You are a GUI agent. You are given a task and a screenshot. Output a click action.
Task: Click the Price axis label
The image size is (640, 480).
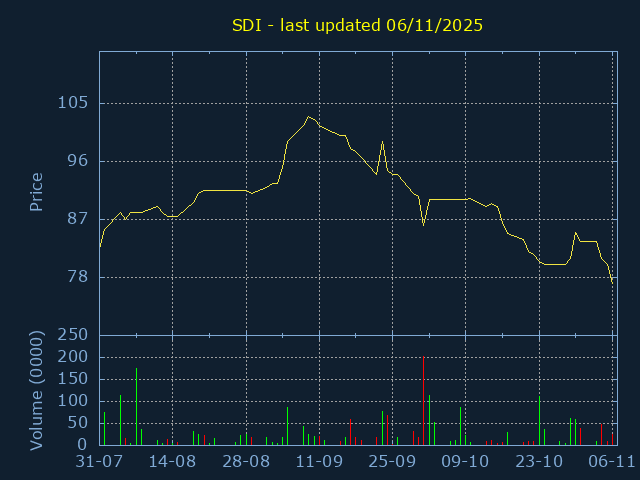[x=36, y=192]
